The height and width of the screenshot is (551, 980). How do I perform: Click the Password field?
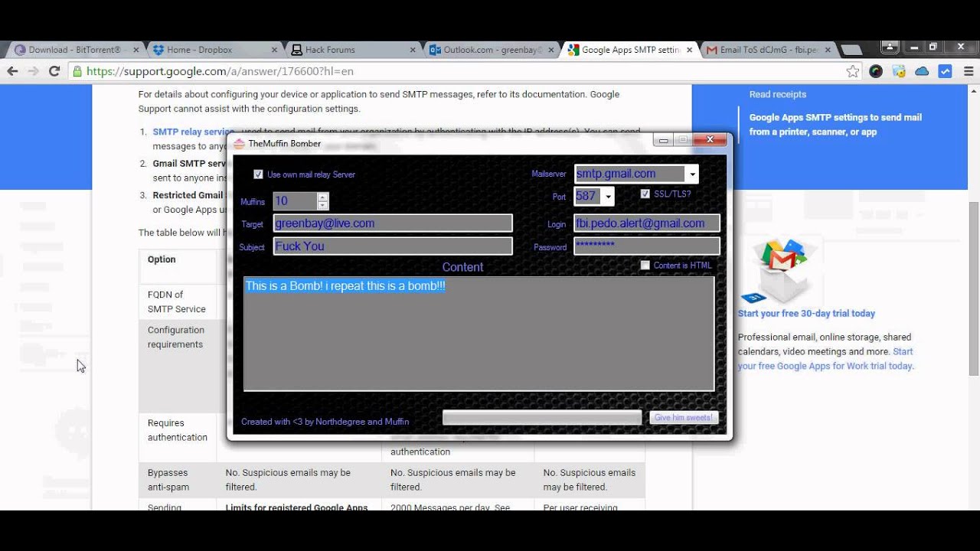pos(647,246)
